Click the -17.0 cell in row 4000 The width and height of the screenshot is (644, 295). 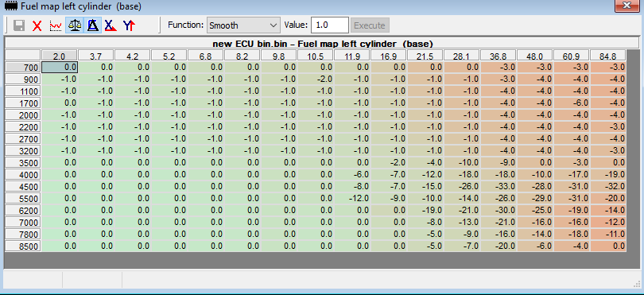coord(572,175)
